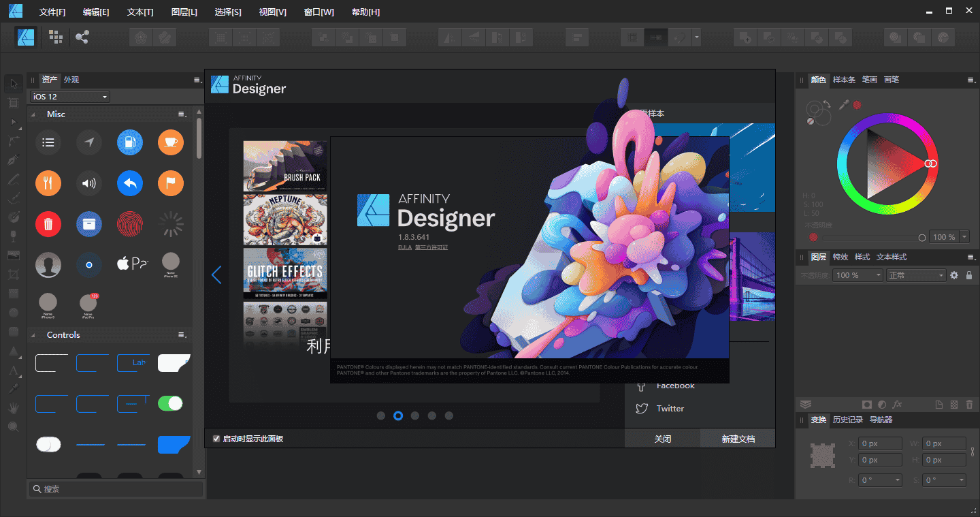Viewport: 980px width, 517px height.
Task: Open the EULA link
Action: pyautogui.click(x=404, y=247)
